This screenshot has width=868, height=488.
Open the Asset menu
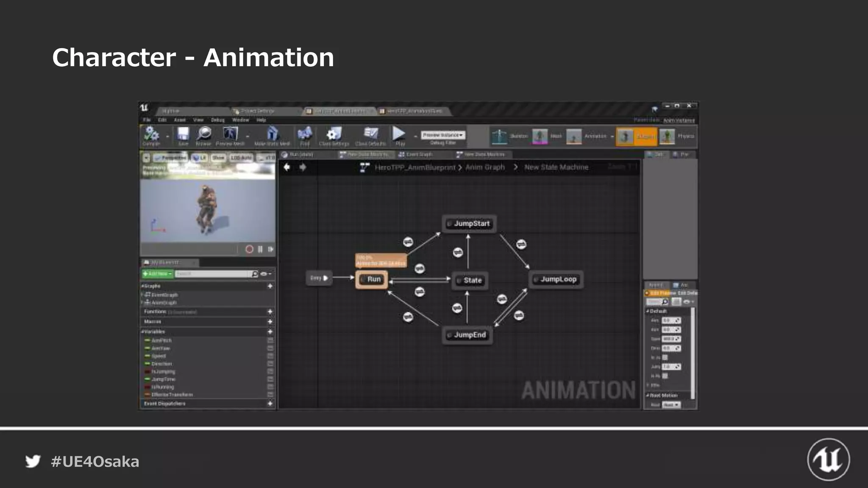click(x=180, y=120)
